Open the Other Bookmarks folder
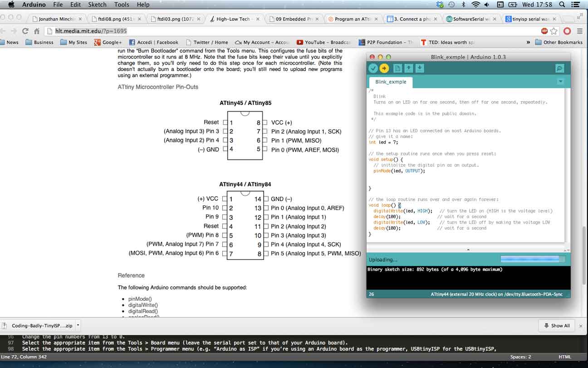 point(559,42)
